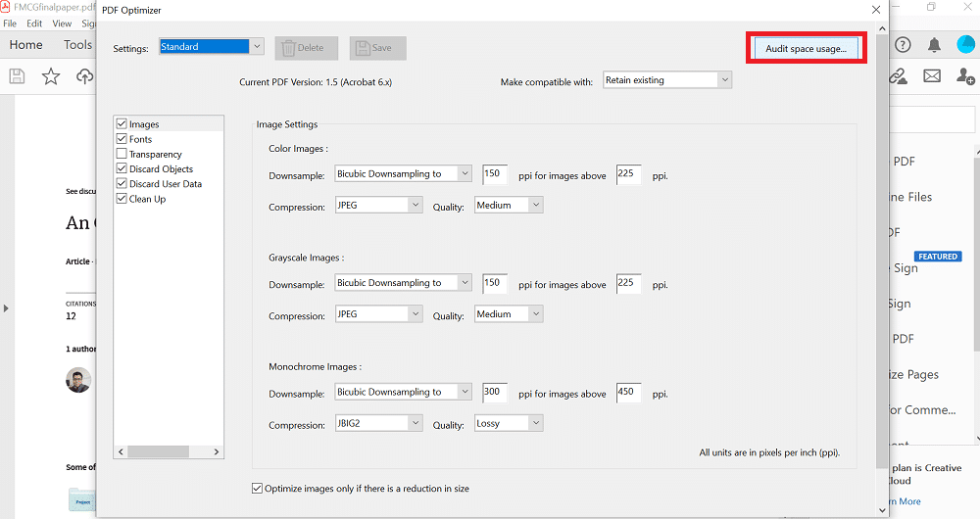This screenshot has width=980, height=520.
Task: Click the star bookmark icon
Action: click(x=51, y=76)
